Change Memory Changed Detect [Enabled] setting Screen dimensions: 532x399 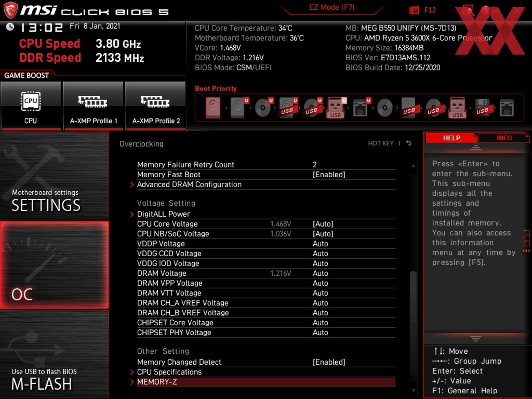329,362
